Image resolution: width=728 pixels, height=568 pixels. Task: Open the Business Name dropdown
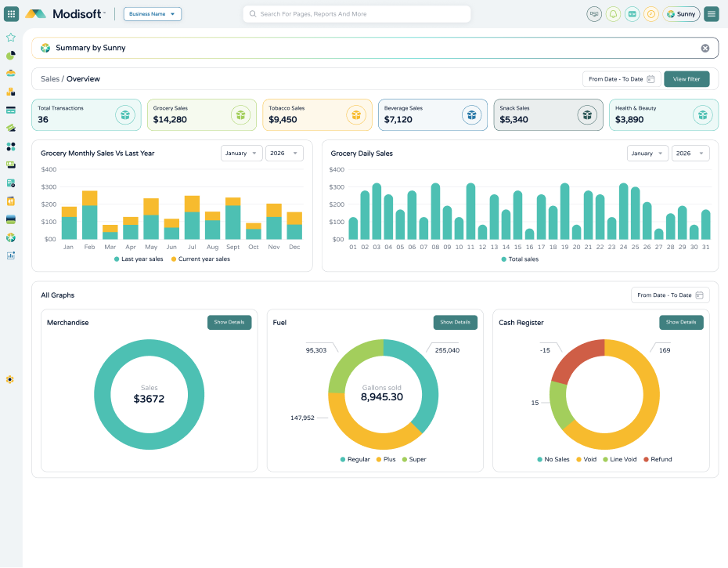[153, 14]
